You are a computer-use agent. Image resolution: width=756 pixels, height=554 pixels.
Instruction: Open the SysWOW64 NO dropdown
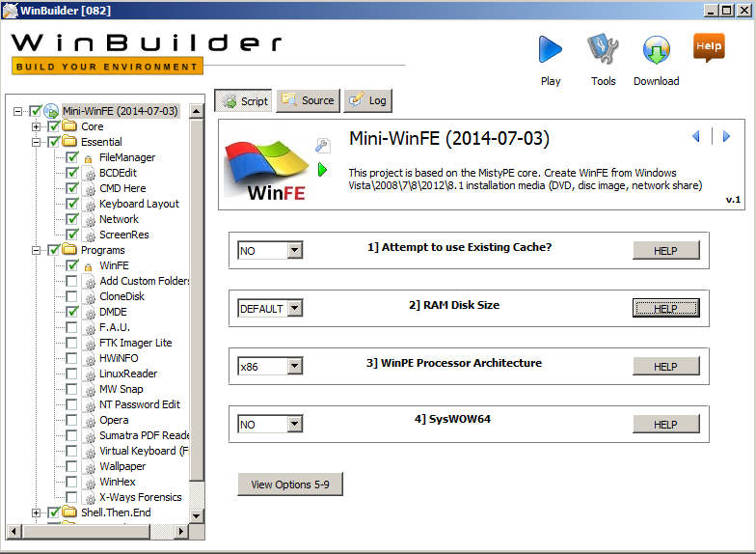(295, 425)
